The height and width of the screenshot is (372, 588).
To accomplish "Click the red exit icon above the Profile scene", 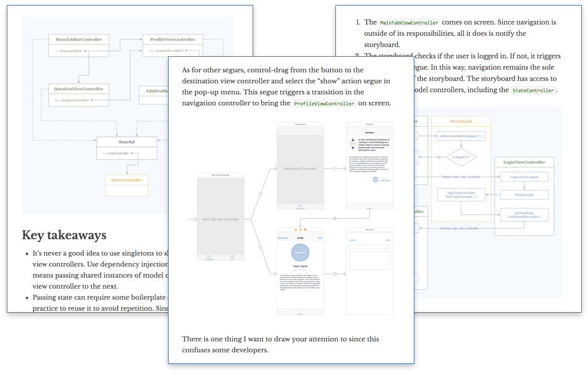I will [x=305, y=229].
